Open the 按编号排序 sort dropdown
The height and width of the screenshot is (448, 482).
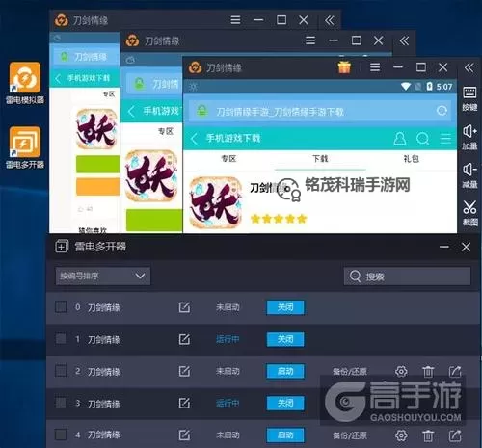coord(102,276)
